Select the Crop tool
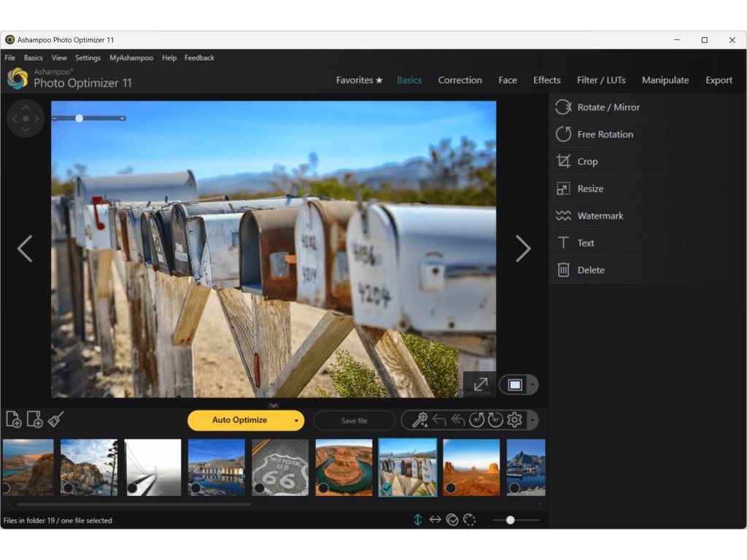Screen dimensions: 747x560 pos(587,162)
